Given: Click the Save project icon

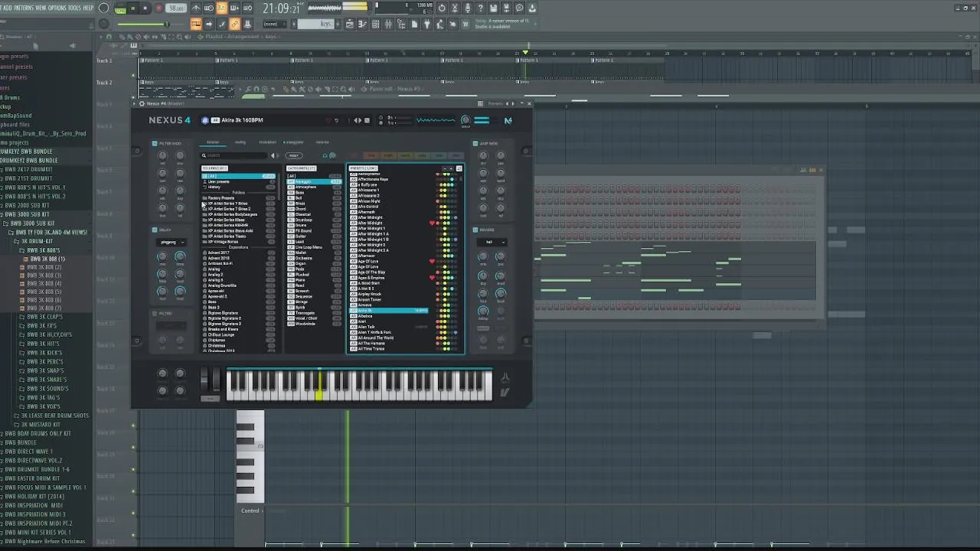Looking at the screenshot, I should [493, 8].
